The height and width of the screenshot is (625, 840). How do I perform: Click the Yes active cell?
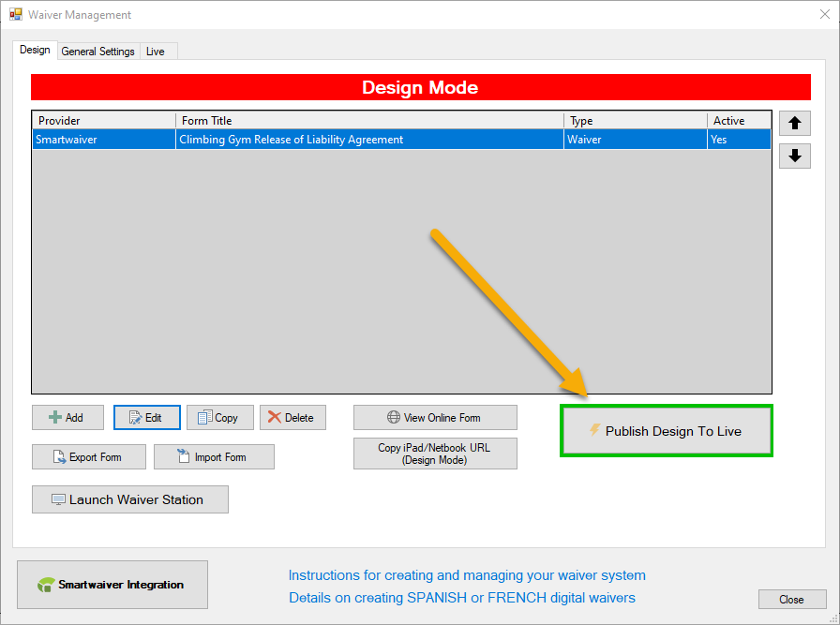[x=740, y=140]
